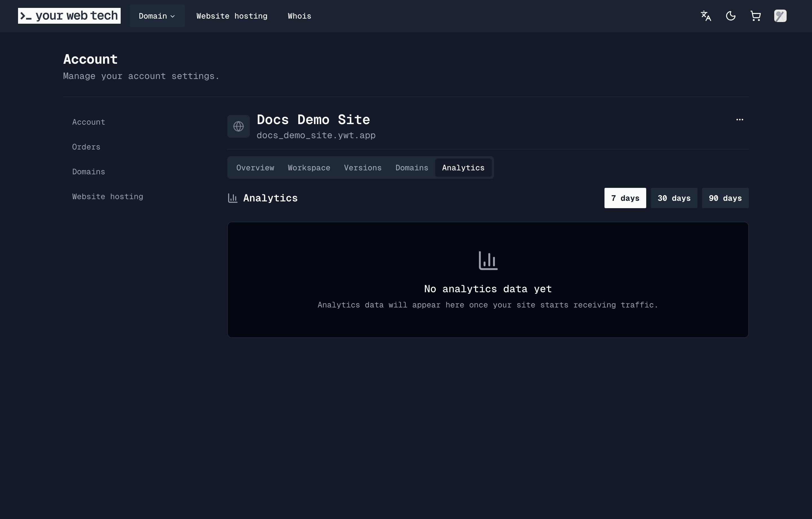812x519 pixels.
Task: Open the language translation menu icon
Action: (x=706, y=16)
